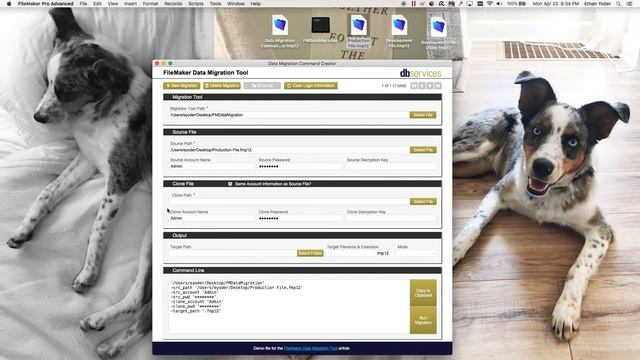Screen dimensions: 640x360
Task: Click the Clear Login Information button
Action: click(x=311, y=86)
